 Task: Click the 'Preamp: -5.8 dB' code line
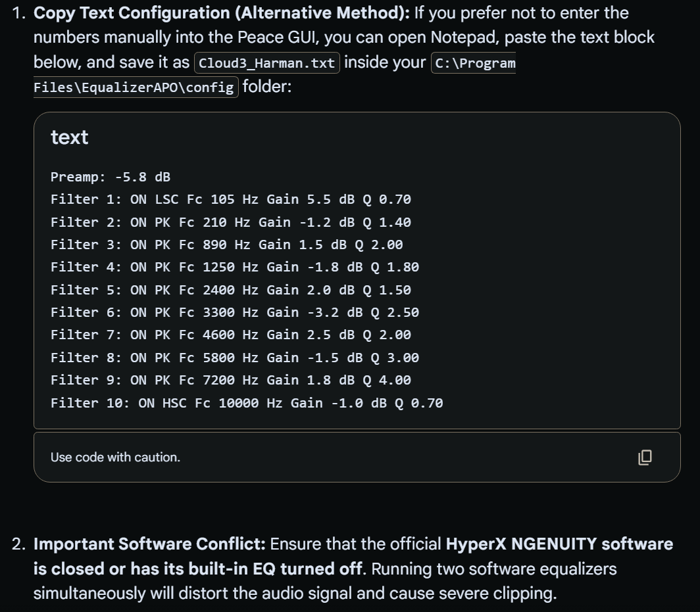click(x=111, y=177)
